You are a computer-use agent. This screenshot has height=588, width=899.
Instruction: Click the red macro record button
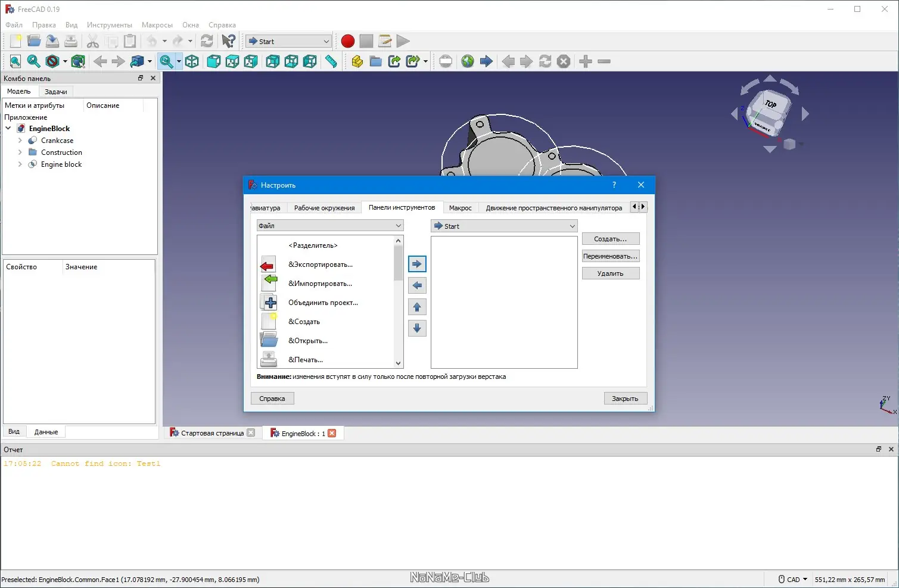pyautogui.click(x=348, y=41)
